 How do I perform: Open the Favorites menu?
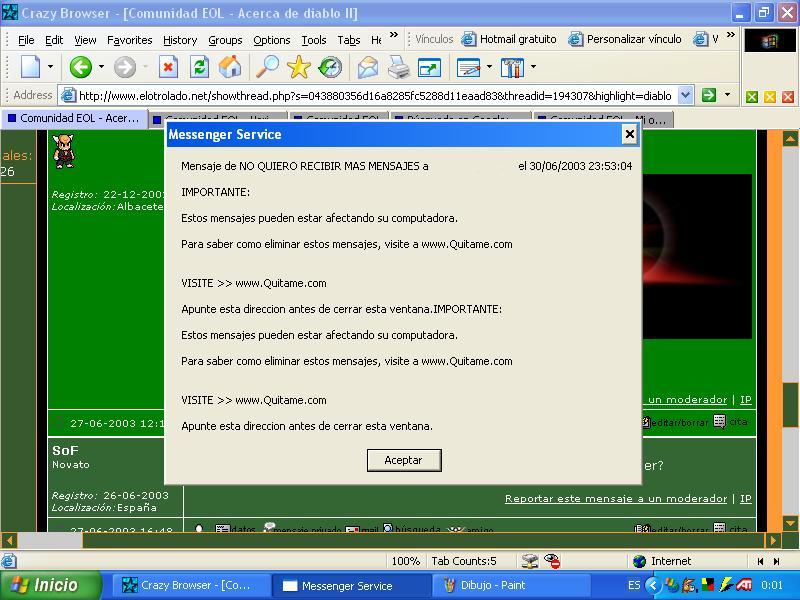pyautogui.click(x=129, y=40)
